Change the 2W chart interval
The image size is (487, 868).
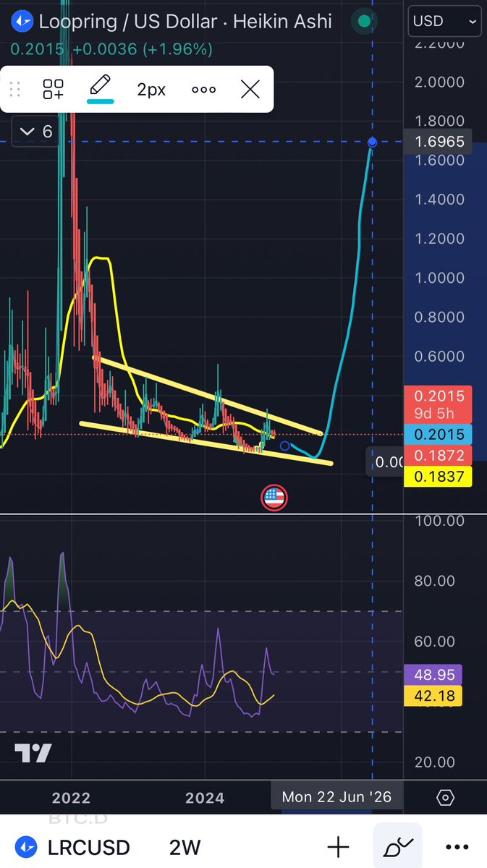coord(185,847)
